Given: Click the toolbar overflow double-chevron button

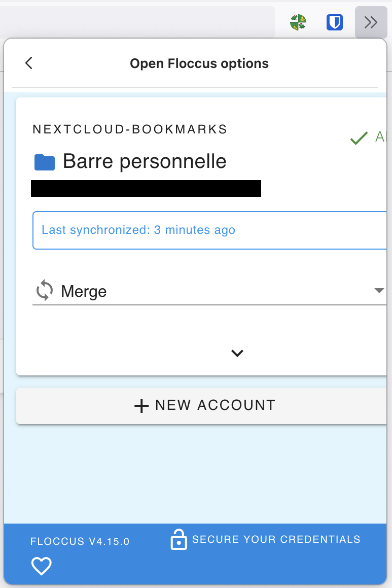Looking at the screenshot, I should pos(371,22).
